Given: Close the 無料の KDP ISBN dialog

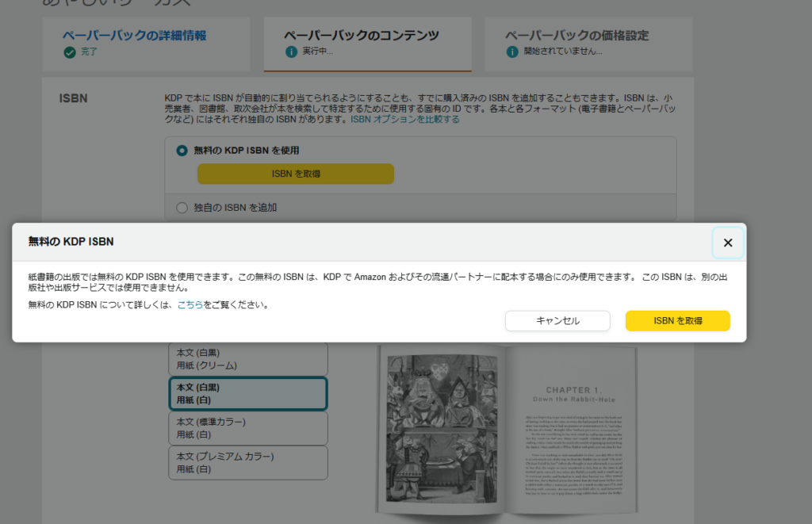Looking at the screenshot, I should [728, 243].
